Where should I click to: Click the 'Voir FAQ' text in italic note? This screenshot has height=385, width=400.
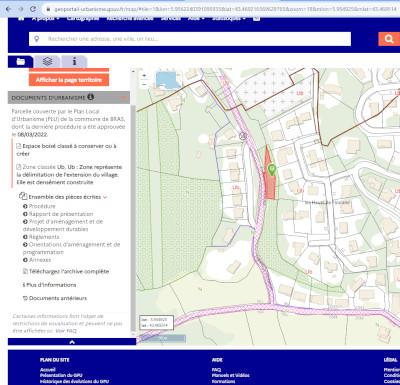click(x=66, y=331)
